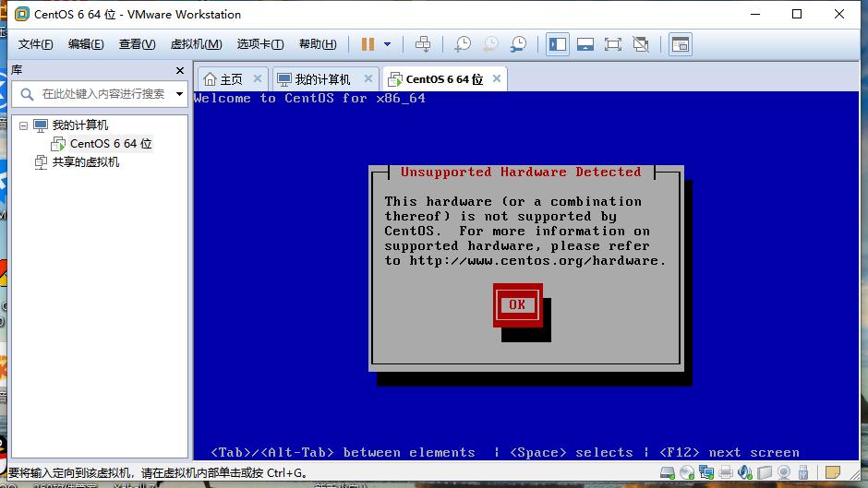This screenshot has width=868, height=488.
Task: Click OK in the Unsupported Hardware dialog
Action: (x=518, y=304)
